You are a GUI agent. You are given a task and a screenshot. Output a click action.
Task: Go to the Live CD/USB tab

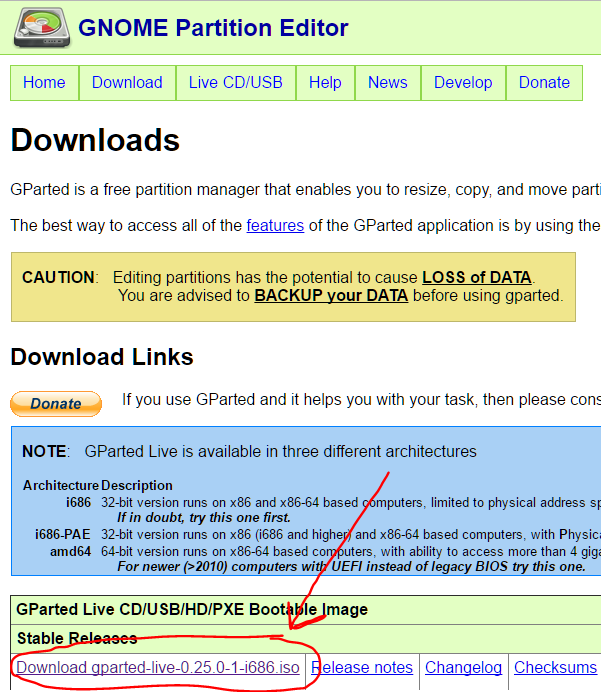pyautogui.click(x=236, y=83)
